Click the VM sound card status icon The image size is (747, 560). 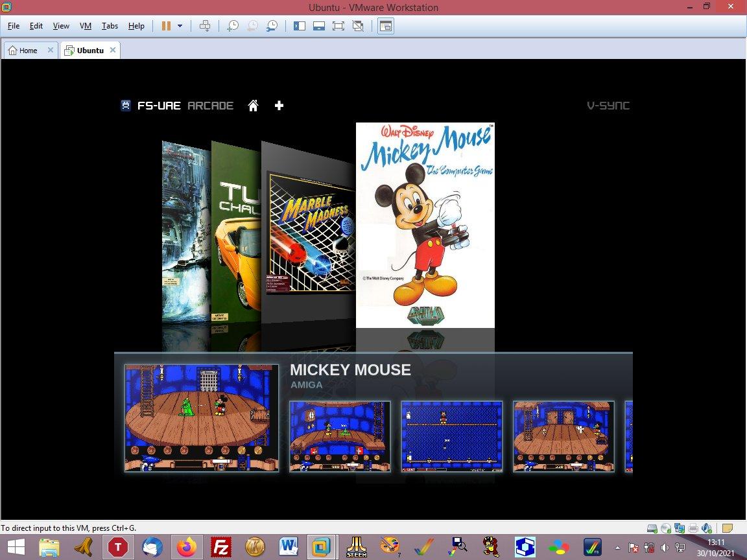tap(707, 528)
